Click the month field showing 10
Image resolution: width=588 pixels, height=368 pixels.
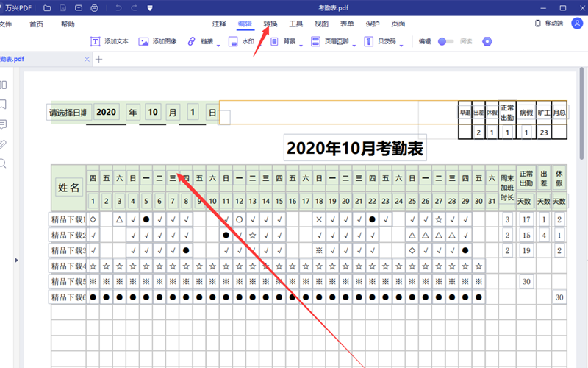coord(153,113)
